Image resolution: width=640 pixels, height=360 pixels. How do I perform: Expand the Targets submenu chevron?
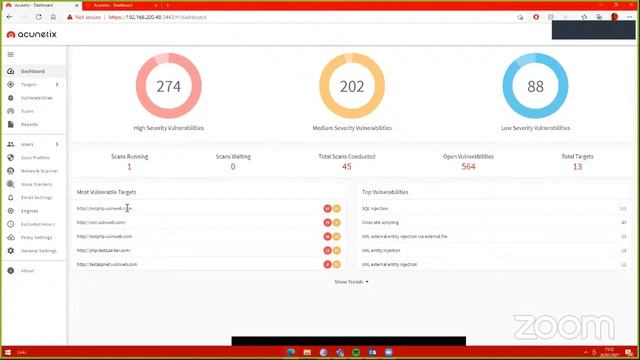pos(57,84)
